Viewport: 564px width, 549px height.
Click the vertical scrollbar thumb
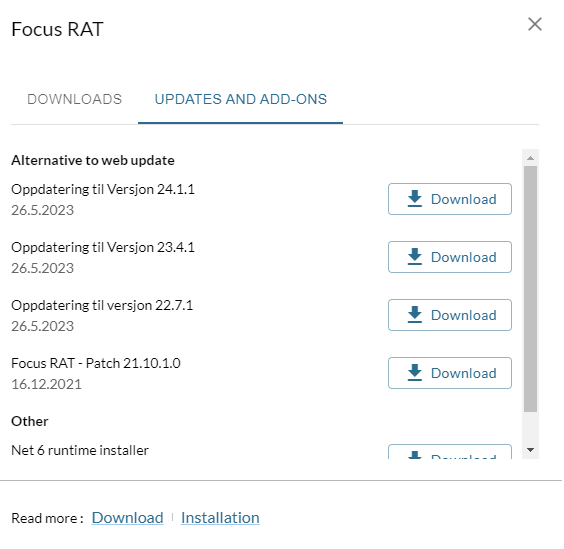coord(530,289)
